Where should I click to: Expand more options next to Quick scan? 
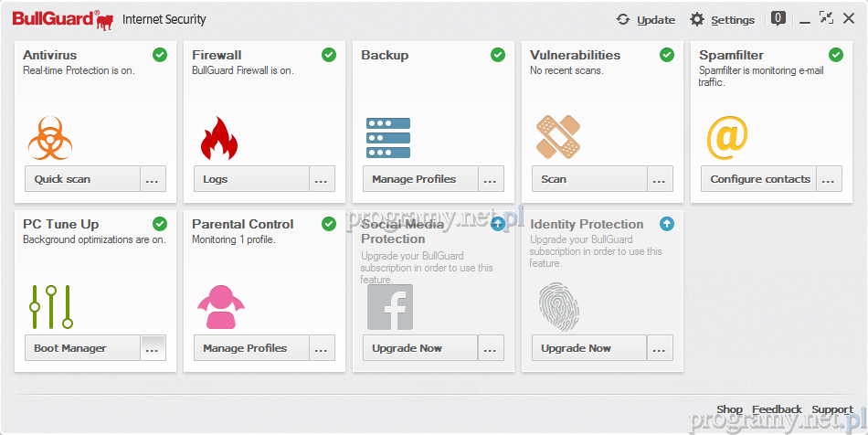[153, 179]
